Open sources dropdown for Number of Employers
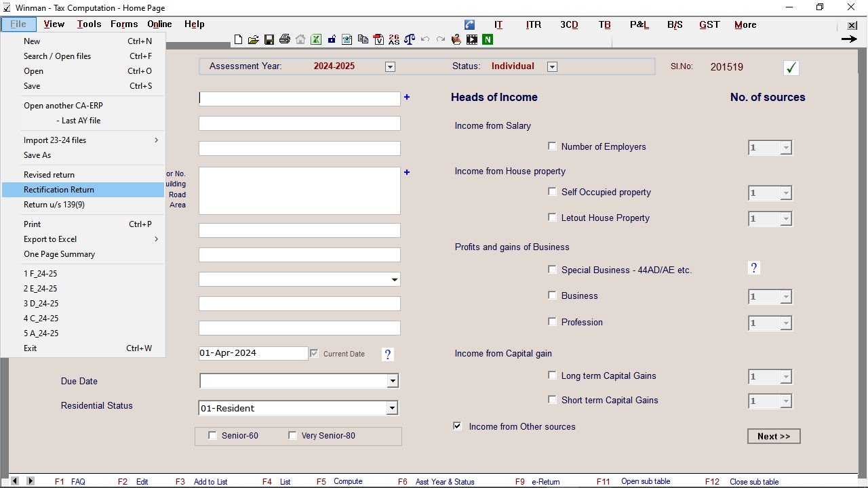This screenshot has height=488, width=868. pyautogui.click(x=786, y=148)
